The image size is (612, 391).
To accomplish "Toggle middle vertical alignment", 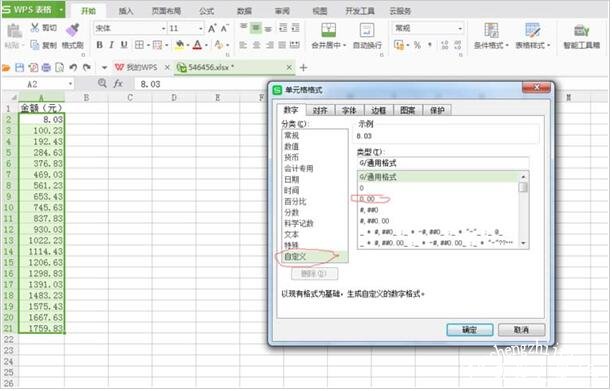I will click(x=256, y=28).
